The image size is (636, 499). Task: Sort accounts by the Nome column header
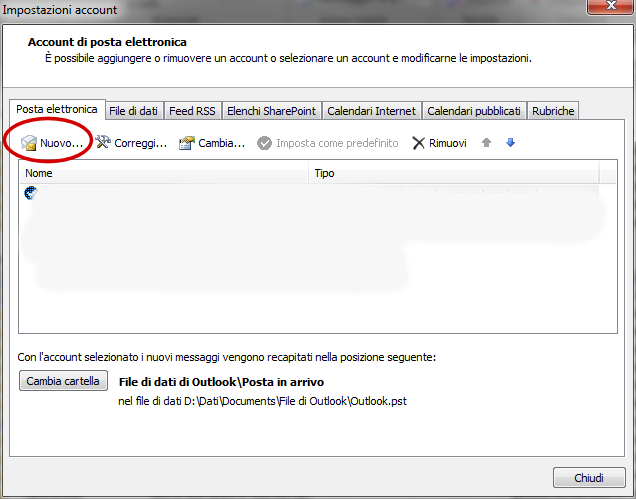(164, 173)
